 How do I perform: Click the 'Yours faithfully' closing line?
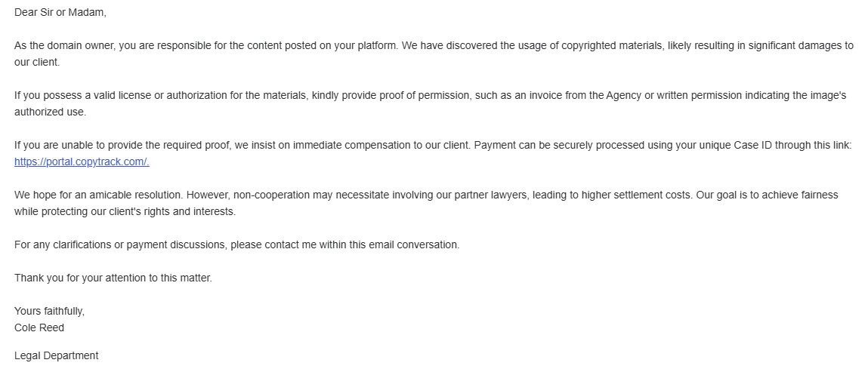(x=50, y=311)
